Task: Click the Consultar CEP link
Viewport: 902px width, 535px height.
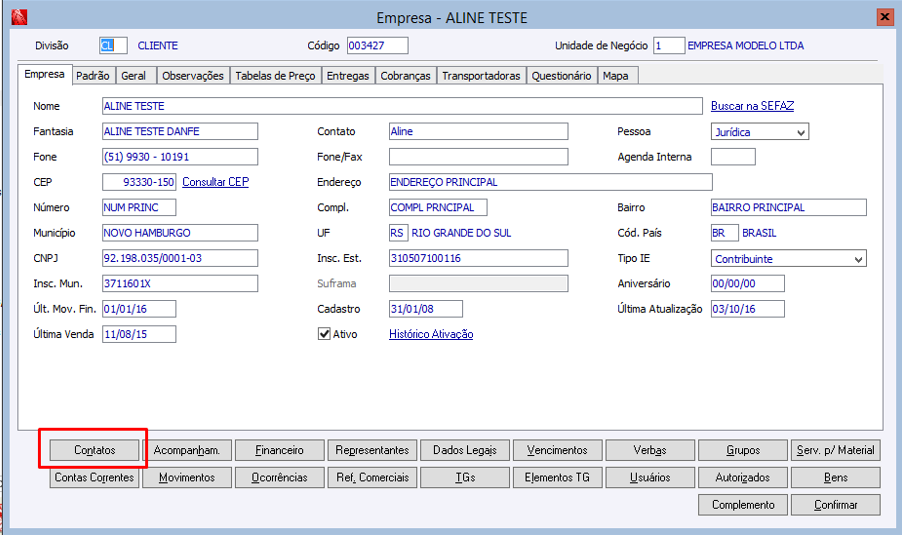Action: (x=215, y=182)
